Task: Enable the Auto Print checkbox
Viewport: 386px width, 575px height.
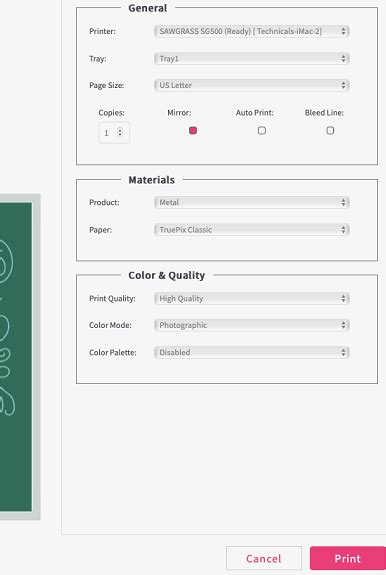Action: coord(262,131)
